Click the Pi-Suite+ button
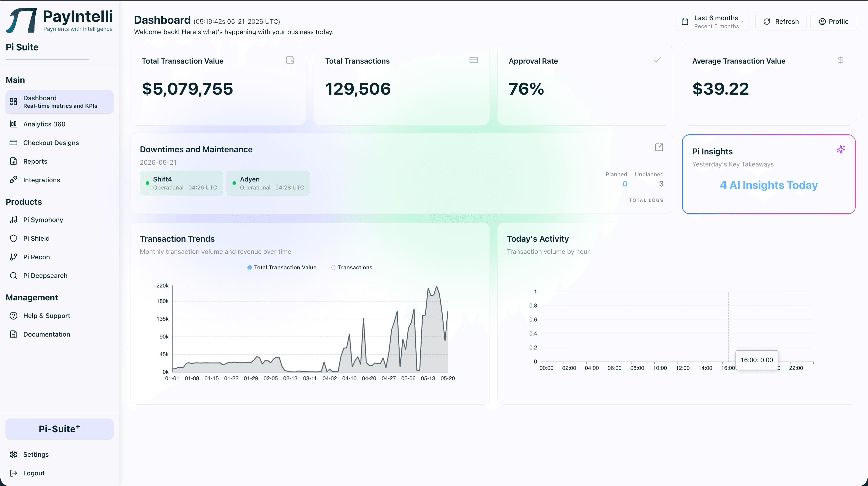 click(x=60, y=429)
